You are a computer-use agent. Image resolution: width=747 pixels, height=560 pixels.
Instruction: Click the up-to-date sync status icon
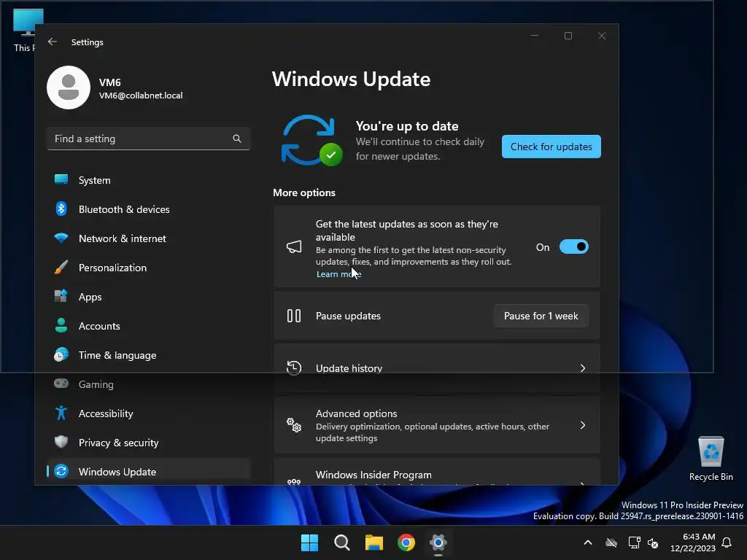click(x=311, y=141)
